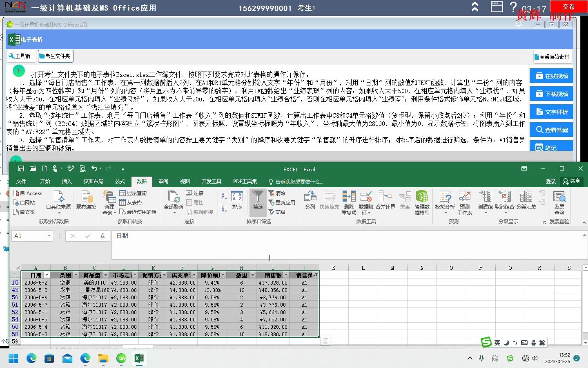Screen dimensions: 588x368
Task: Open Manage Data Model (管理数据模型)
Action: click(x=422, y=203)
